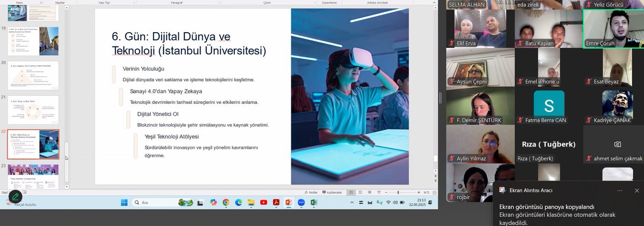Open File Explorer from the taskbar

click(251, 202)
